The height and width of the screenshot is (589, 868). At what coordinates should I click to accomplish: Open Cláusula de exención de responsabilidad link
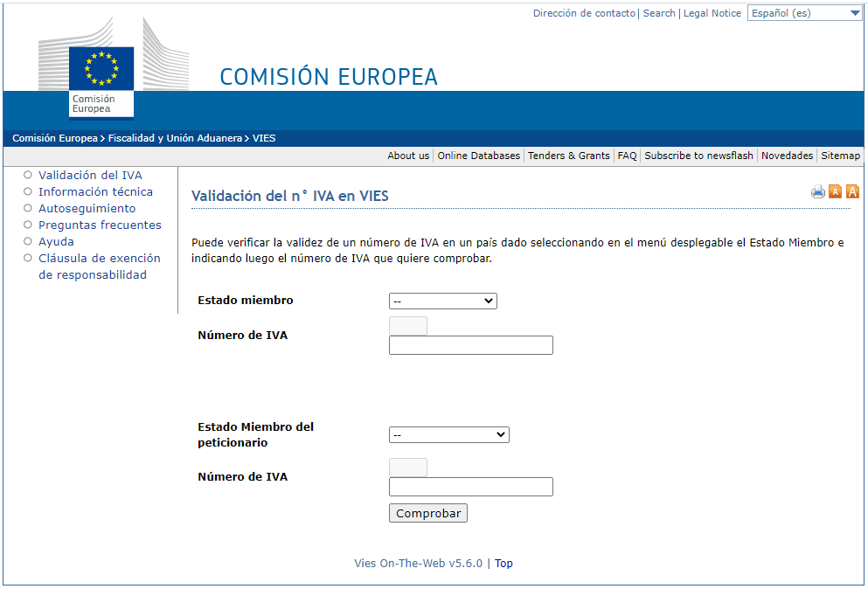tap(99, 267)
